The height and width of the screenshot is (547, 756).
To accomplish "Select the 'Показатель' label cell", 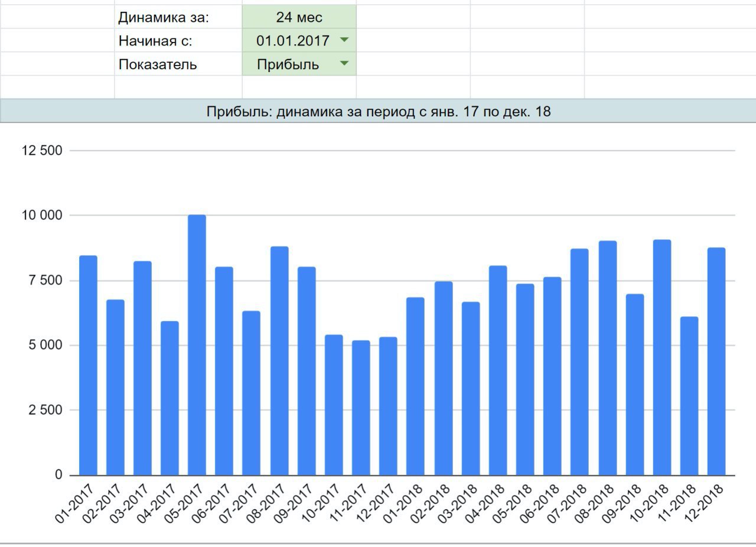I will pos(178,64).
